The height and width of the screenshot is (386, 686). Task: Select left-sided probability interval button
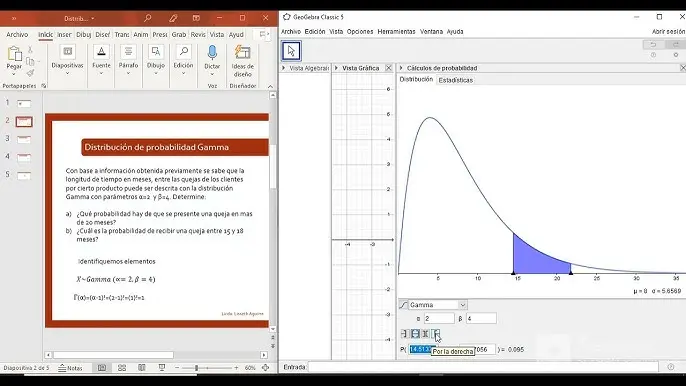click(404, 334)
